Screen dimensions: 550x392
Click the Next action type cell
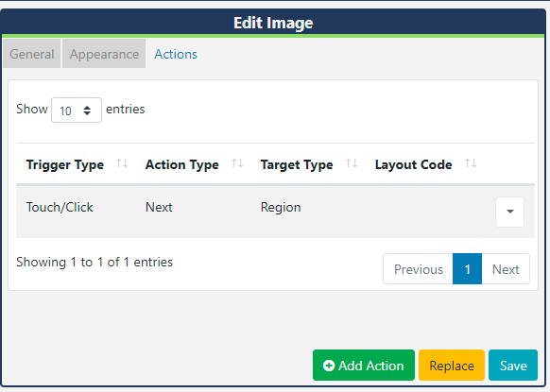[x=159, y=207]
